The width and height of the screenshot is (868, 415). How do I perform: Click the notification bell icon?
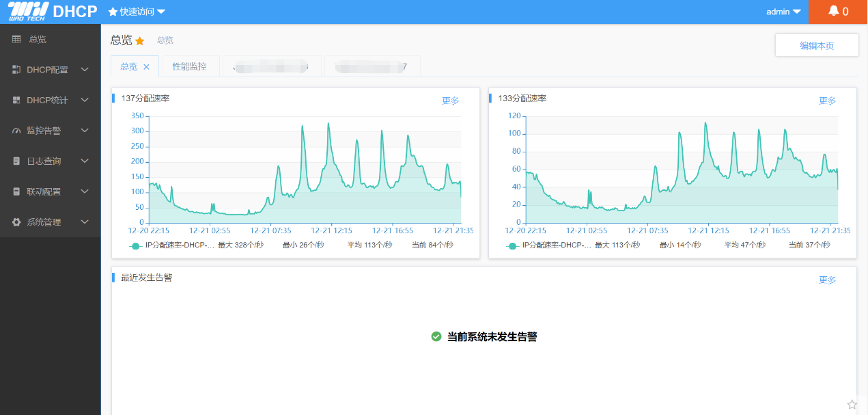pyautogui.click(x=833, y=12)
